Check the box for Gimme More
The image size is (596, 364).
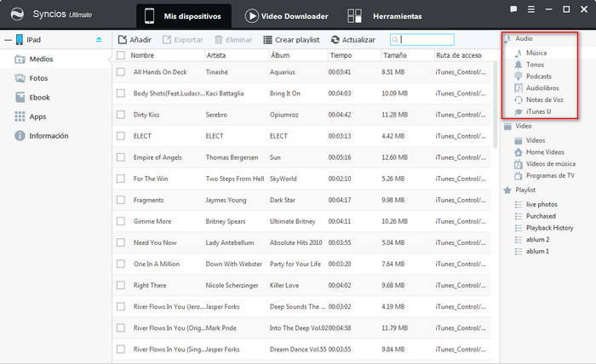[121, 221]
